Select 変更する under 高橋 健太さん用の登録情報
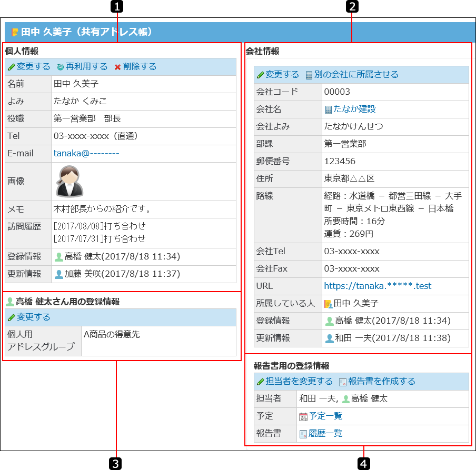The height and width of the screenshot is (470, 476). (x=33, y=317)
